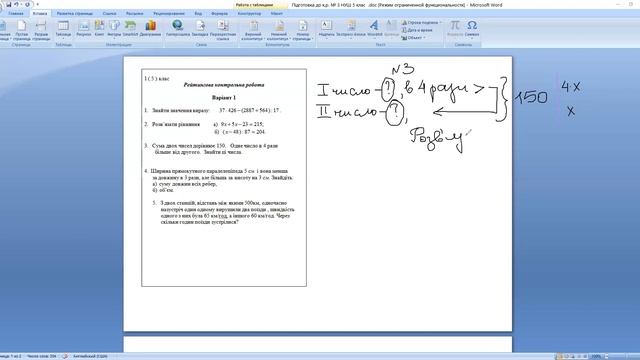Open the quick access toolbar customize arrow

(38, 4)
